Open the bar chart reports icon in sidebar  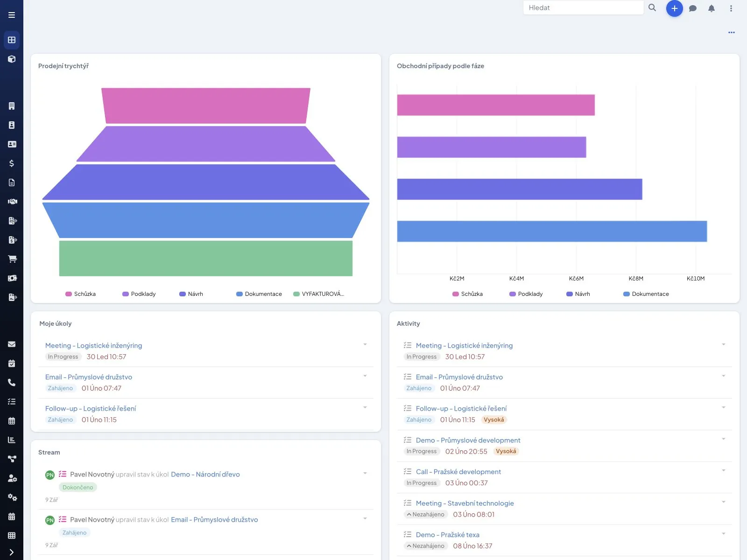[x=12, y=440]
